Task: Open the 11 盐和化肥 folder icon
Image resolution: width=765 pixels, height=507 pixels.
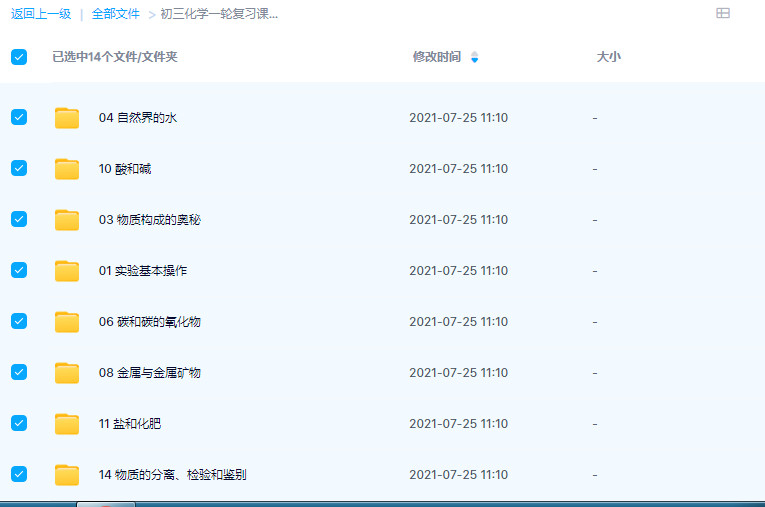Action: 67,424
